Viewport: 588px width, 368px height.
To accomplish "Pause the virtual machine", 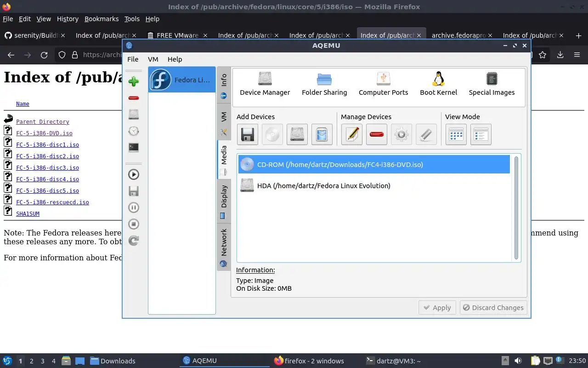I will [x=134, y=207].
